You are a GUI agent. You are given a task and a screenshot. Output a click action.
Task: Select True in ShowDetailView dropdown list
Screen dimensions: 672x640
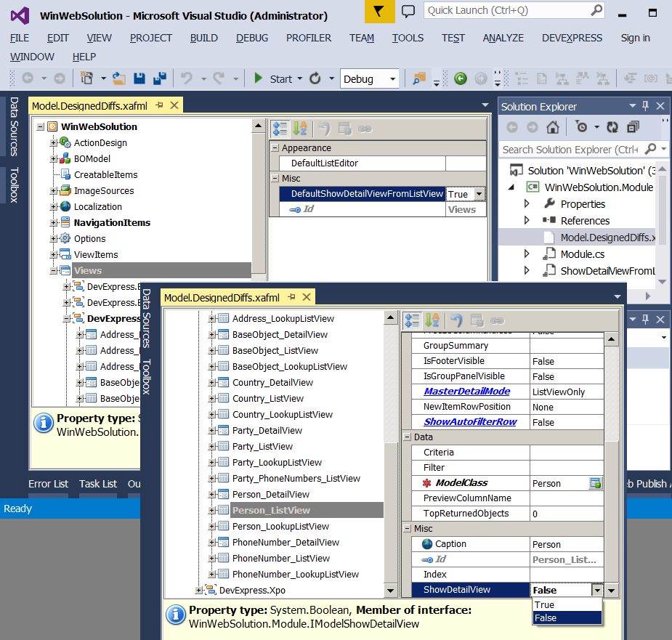(x=567, y=604)
